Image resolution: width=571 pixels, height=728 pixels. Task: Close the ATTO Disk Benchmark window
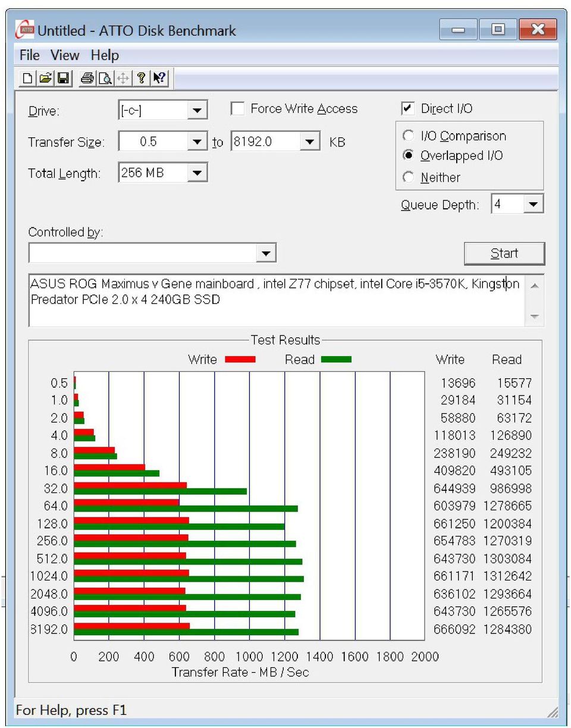538,29
